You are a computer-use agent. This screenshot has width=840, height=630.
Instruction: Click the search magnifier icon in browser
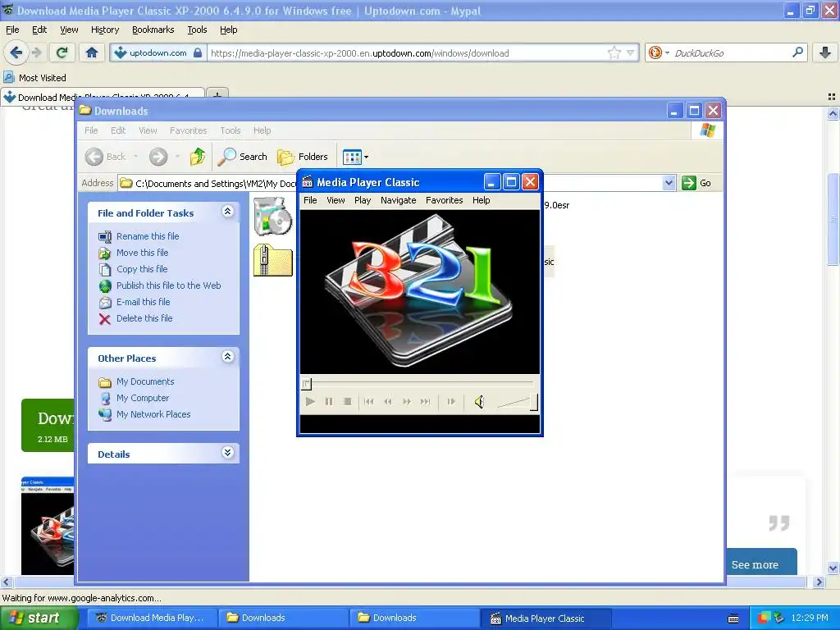click(797, 52)
